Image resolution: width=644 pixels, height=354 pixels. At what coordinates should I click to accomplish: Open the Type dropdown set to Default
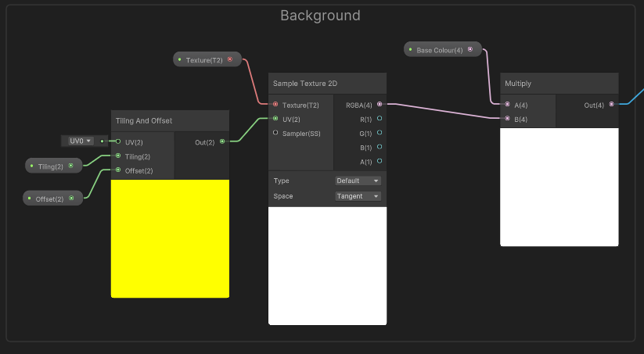point(358,181)
